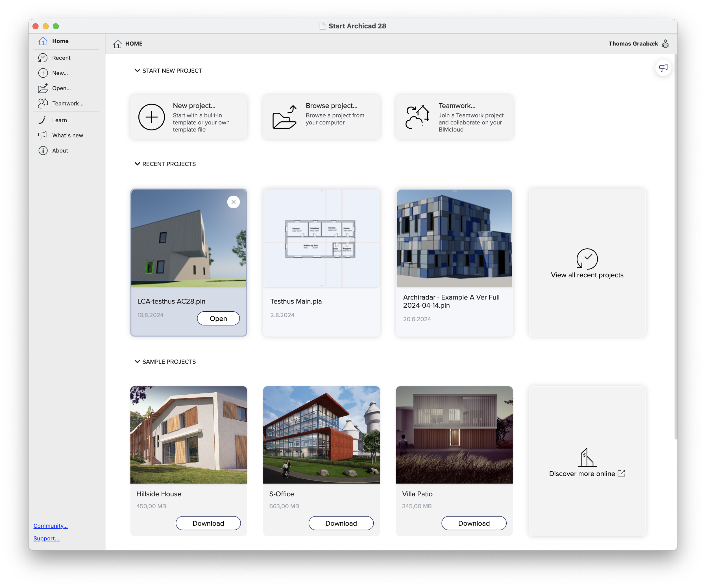This screenshot has width=706, height=588.
Task: Open LCA-testhus AC28.pln with the Open button
Action: (218, 318)
